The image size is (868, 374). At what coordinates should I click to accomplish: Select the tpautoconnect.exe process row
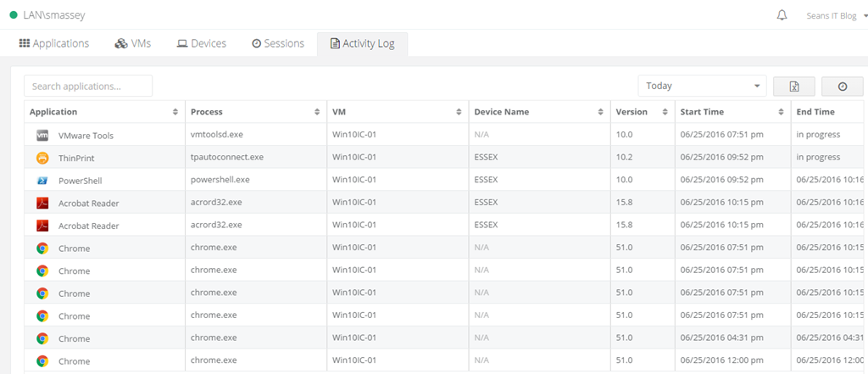click(x=227, y=158)
